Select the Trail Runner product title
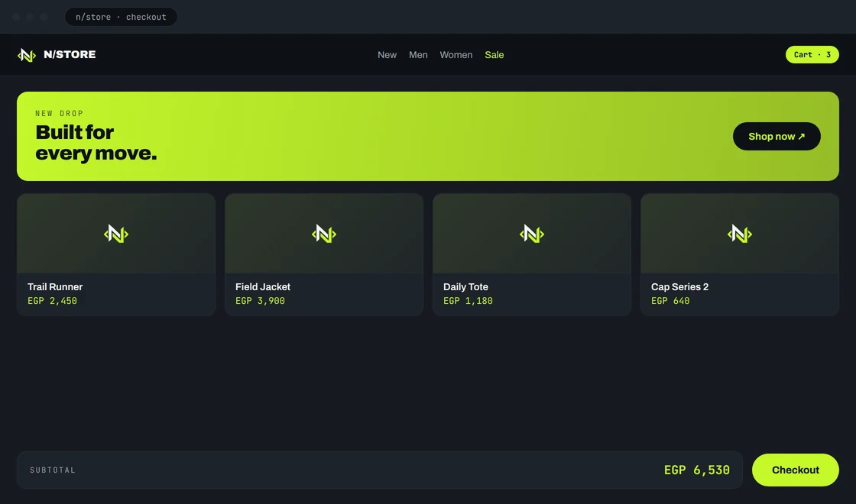 pos(55,287)
